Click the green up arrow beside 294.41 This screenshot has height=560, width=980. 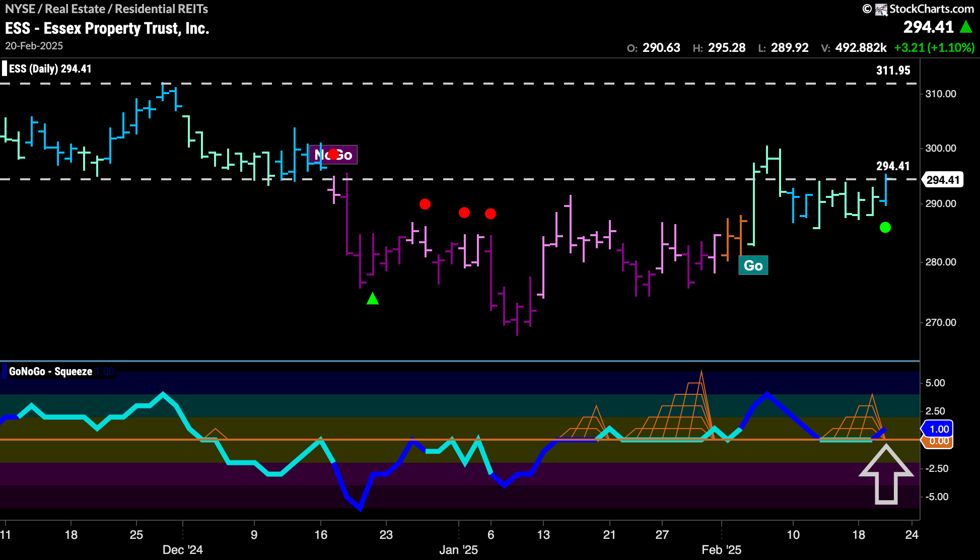point(965,27)
